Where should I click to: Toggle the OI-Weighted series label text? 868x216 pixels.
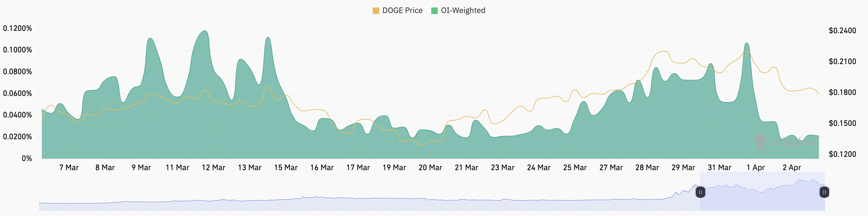[x=463, y=11]
